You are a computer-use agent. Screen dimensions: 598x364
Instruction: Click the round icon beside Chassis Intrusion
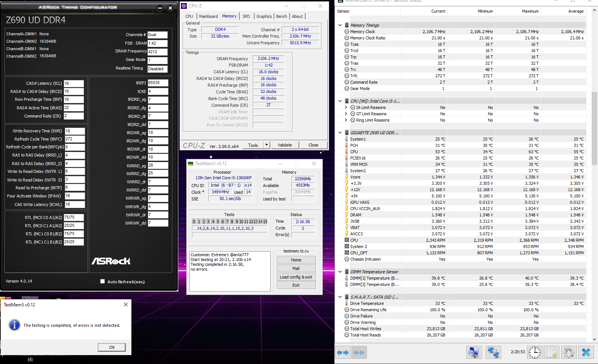[347, 259]
